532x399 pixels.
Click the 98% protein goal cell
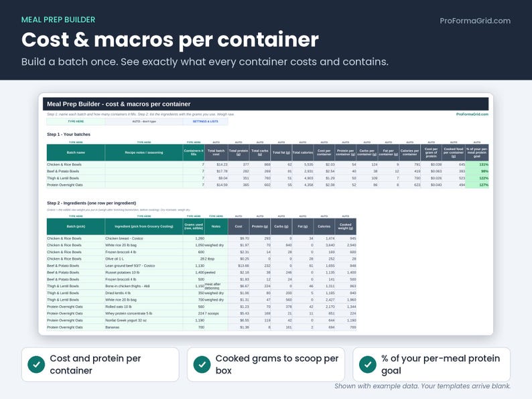477,171
